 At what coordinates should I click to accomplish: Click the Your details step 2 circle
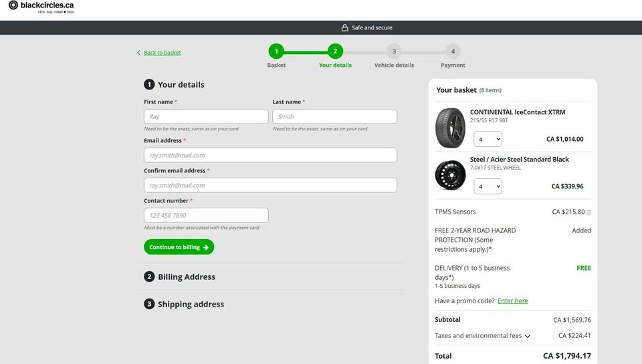point(335,51)
